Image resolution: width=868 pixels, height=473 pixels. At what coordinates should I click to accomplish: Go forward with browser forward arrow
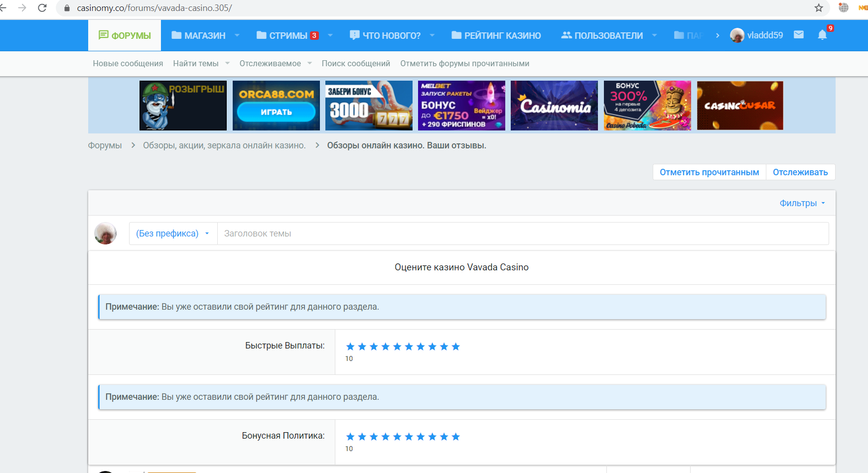click(x=22, y=8)
